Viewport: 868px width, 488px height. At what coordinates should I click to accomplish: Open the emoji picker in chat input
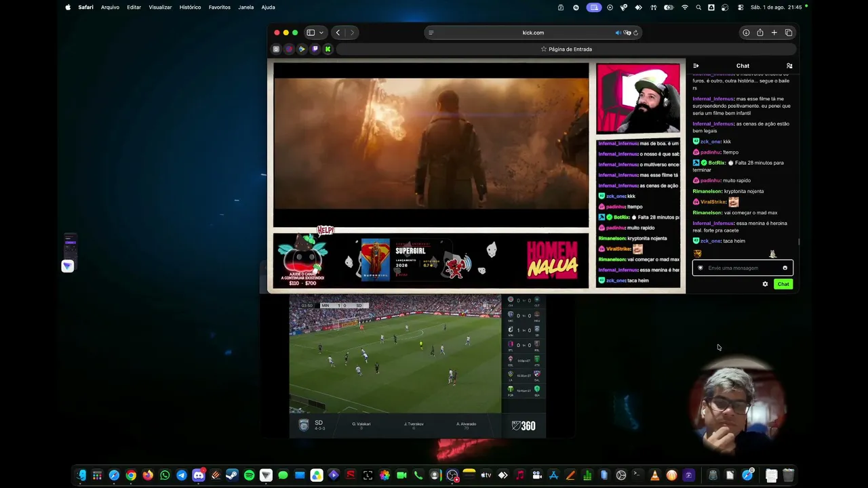tap(785, 268)
